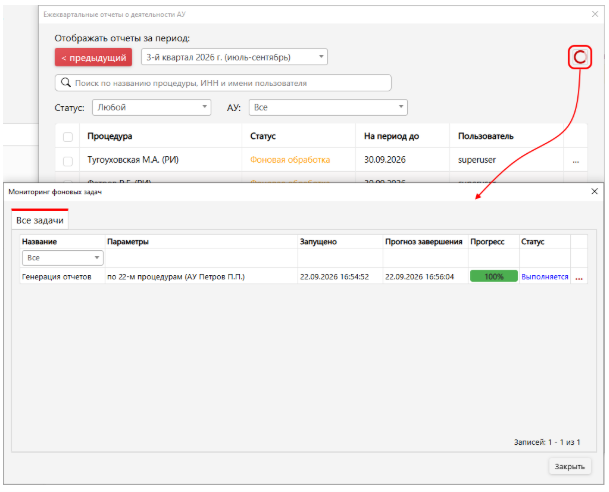This screenshot has height=492, width=609.
Task: Expand the Статус dropdown set to Любой
Action: point(151,108)
